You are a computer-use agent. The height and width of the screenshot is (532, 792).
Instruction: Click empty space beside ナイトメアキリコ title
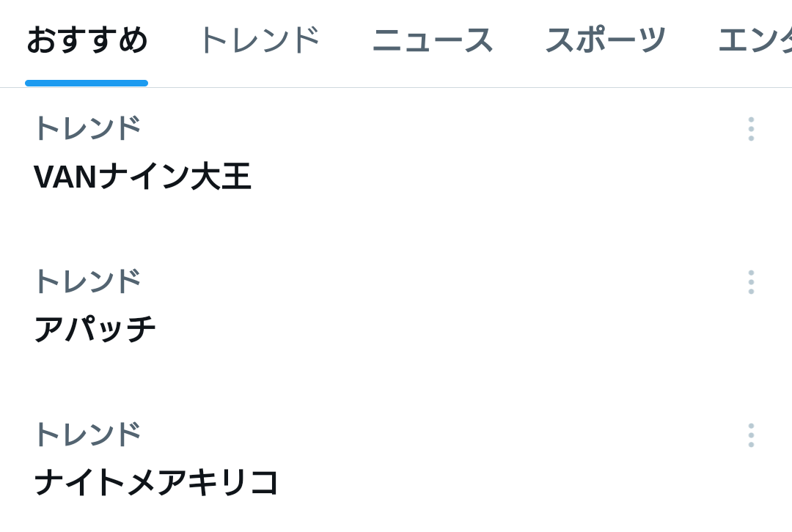click(x=505, y=482)
